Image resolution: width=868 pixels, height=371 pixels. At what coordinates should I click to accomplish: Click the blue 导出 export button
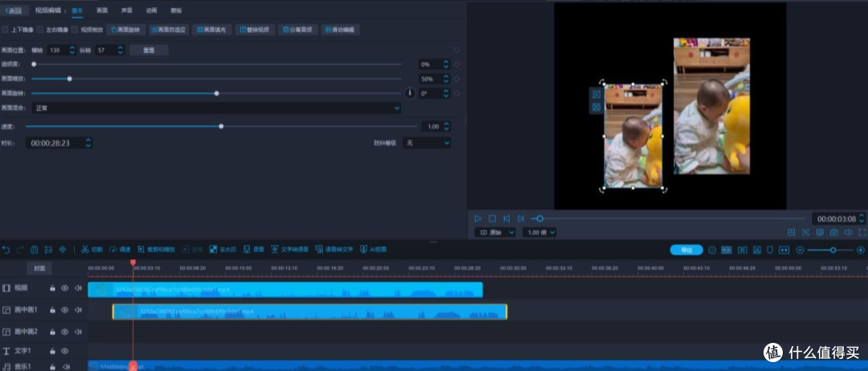pyautogui.click(x=686, y=250)
